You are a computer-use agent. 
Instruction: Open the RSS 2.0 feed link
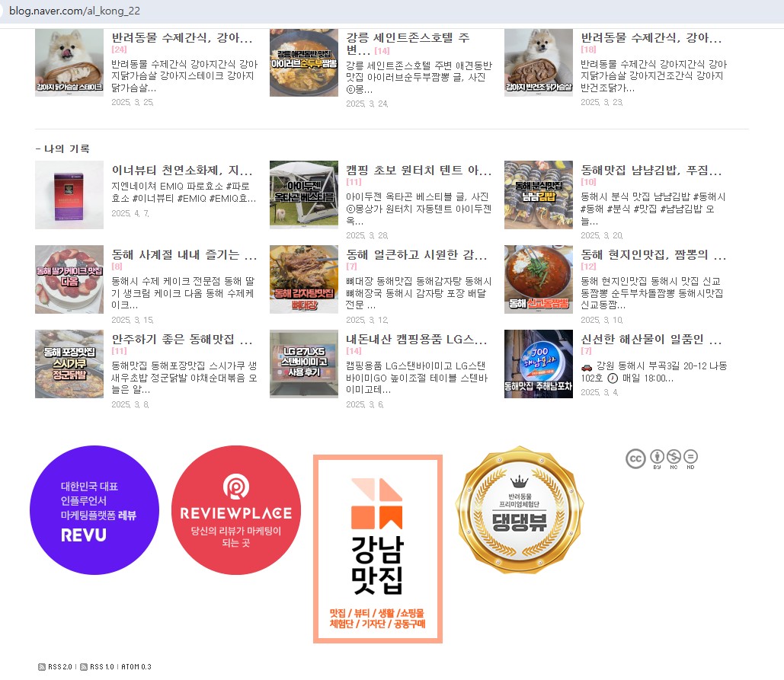pos(56,667)
